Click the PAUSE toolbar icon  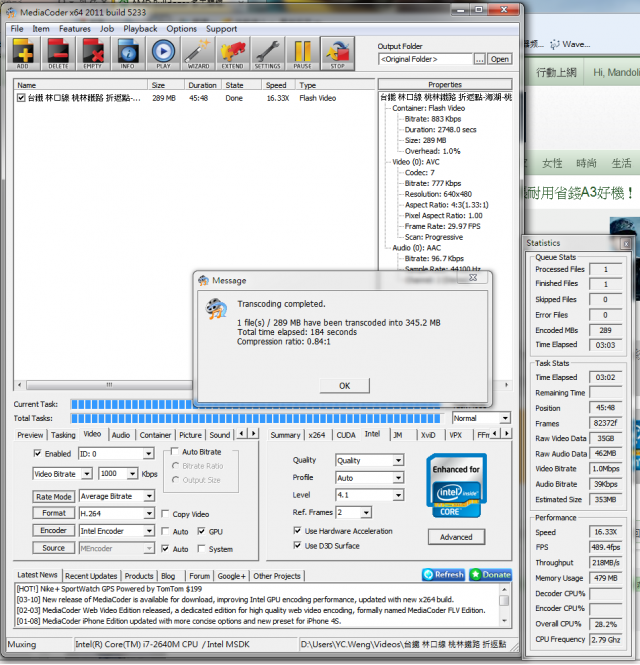[x=303, y=53]
